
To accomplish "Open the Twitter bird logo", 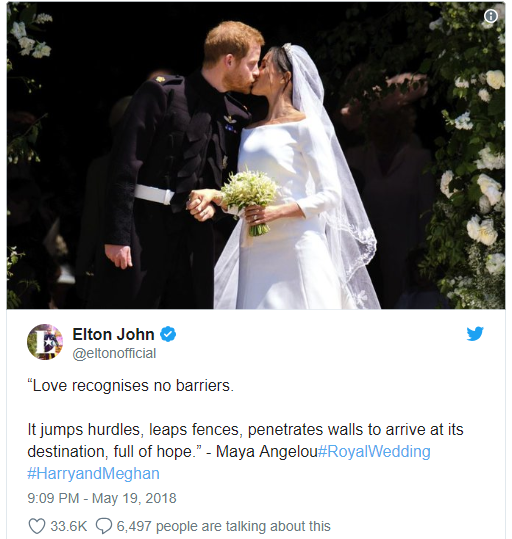I will click(x=475, y=333).
